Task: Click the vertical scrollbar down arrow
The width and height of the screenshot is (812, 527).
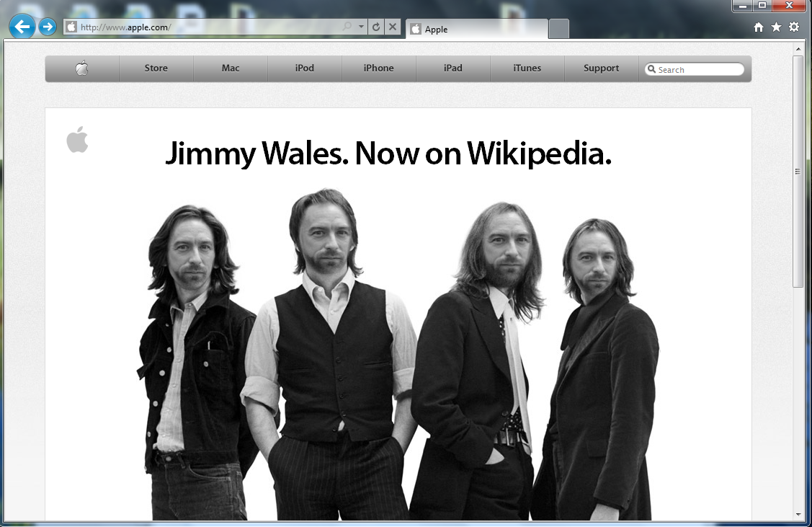Action: [798, 514]
